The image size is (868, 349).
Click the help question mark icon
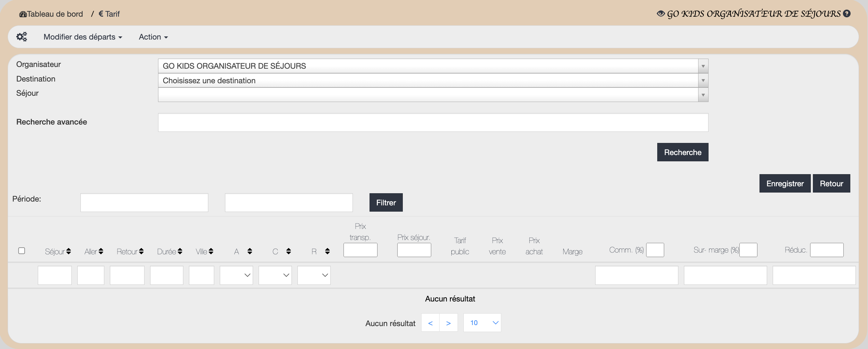tap(847, 14)
